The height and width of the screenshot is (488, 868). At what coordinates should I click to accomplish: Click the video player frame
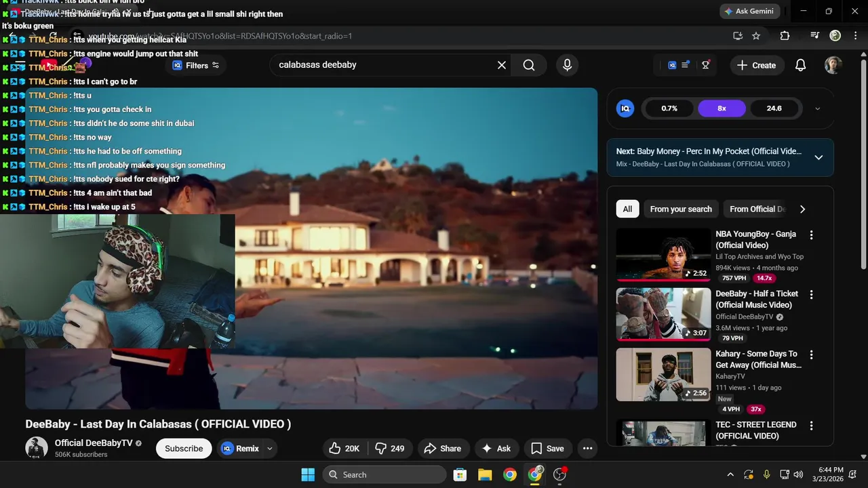(x=312, y=248)
